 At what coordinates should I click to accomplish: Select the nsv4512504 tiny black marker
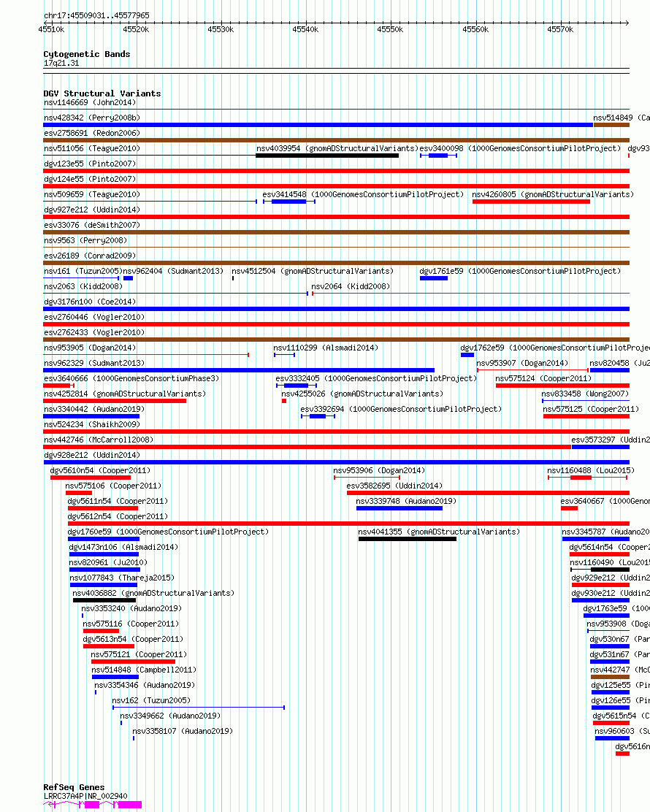[233, 279]
